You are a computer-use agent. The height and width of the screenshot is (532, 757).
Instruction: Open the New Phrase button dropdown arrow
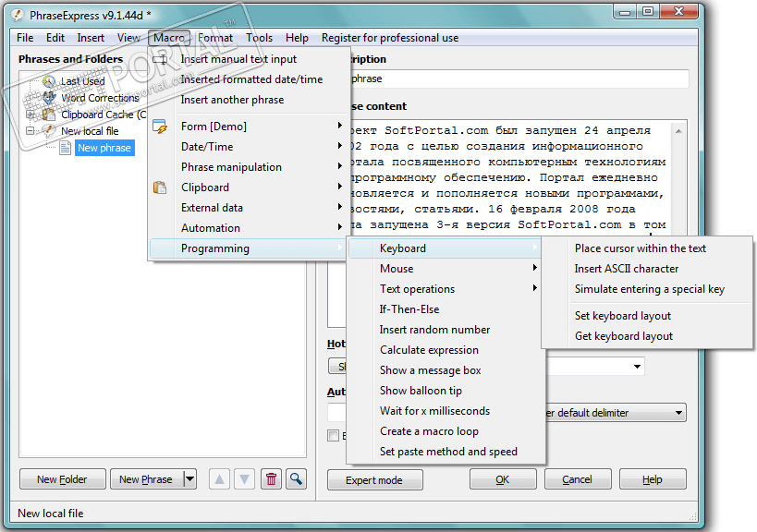pyautogui.click(x=190, y=479)
